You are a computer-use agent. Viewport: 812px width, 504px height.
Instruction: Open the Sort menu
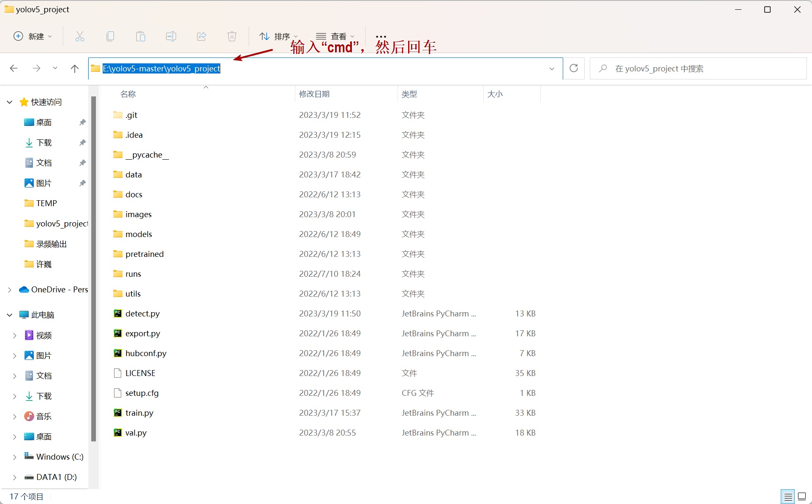pos(279,36)
